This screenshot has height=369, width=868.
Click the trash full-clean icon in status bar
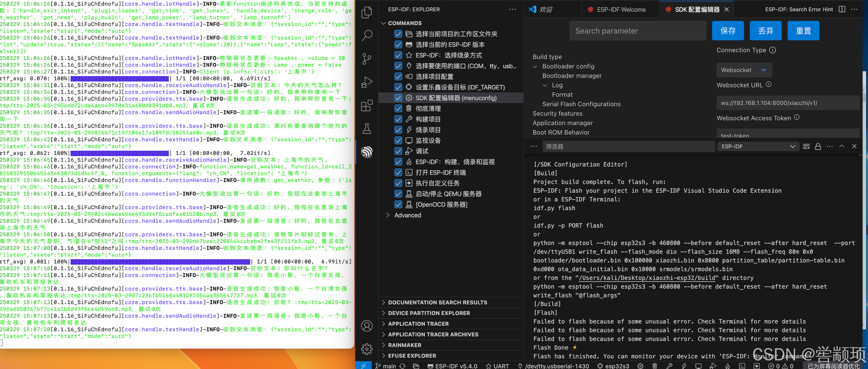coord(654,366)
